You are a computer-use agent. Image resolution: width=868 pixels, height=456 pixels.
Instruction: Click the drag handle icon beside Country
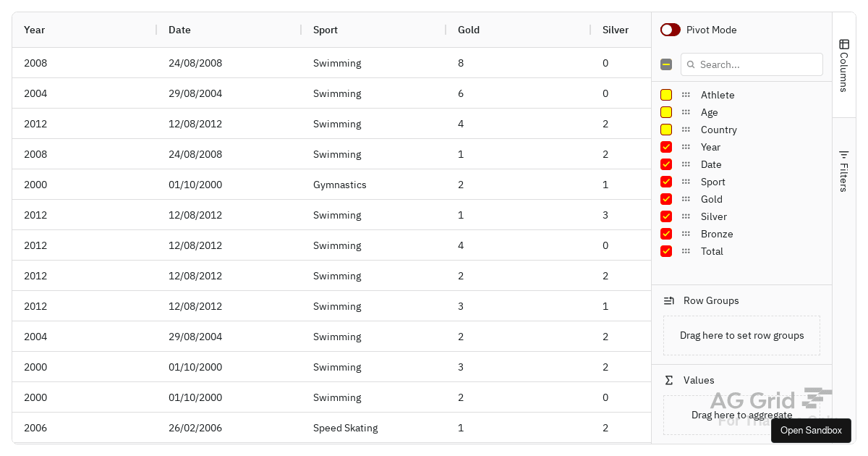(x=686, y=130)
